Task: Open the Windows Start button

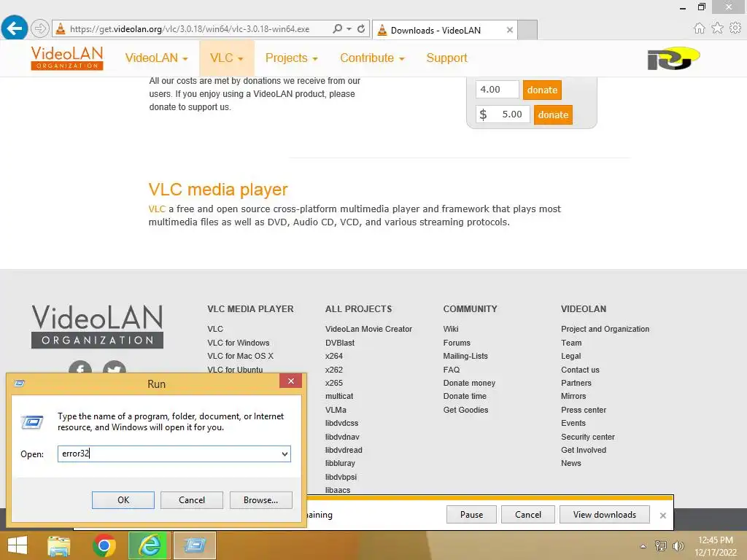Action: tap(18, 545)
